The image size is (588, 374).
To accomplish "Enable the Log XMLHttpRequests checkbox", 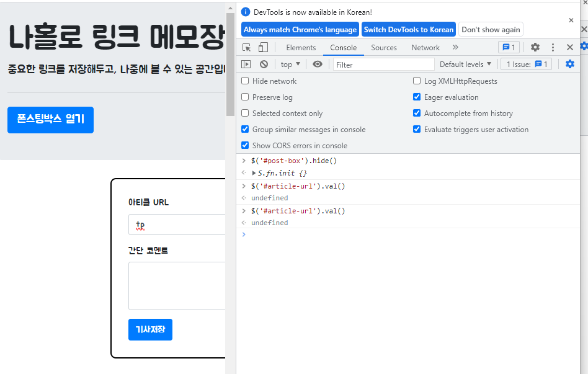I will point(417,81).
